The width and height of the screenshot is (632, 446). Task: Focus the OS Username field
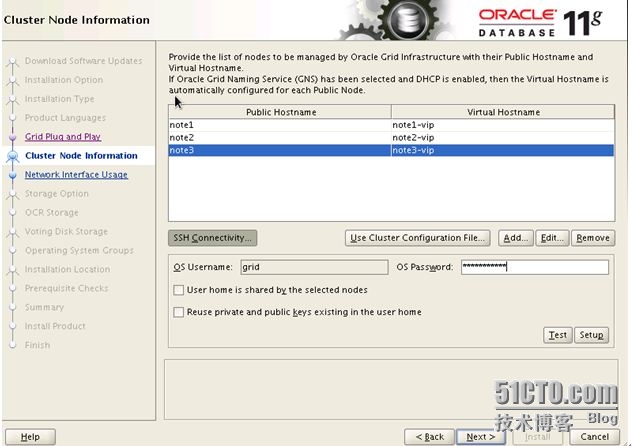click(314, 267)
